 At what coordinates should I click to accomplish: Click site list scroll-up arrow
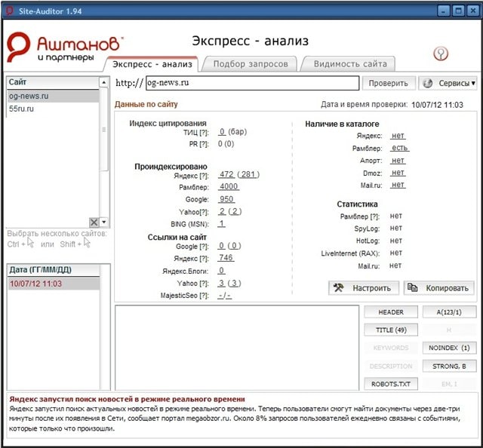104,81
